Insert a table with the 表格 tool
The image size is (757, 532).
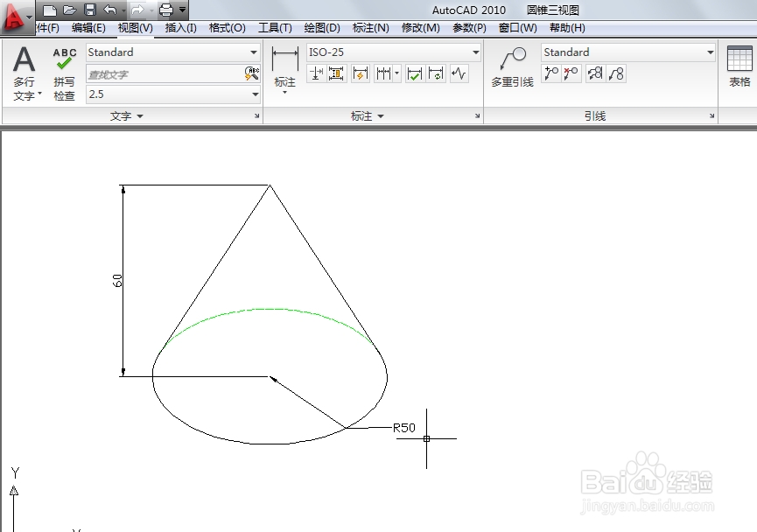[x=739, y=66]
